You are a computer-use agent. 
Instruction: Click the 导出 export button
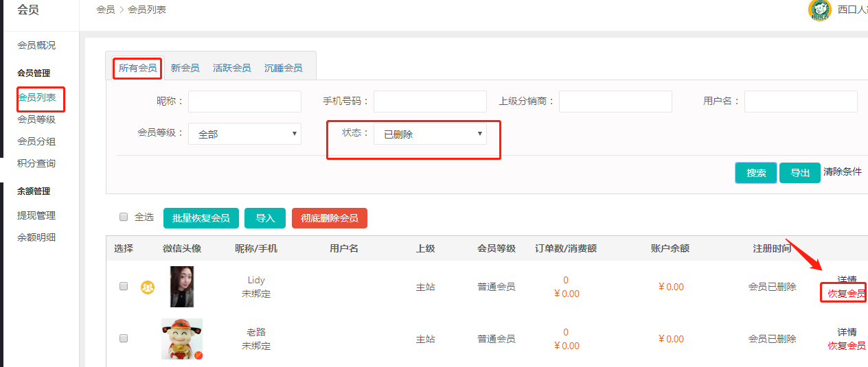(x=799, y=173)
